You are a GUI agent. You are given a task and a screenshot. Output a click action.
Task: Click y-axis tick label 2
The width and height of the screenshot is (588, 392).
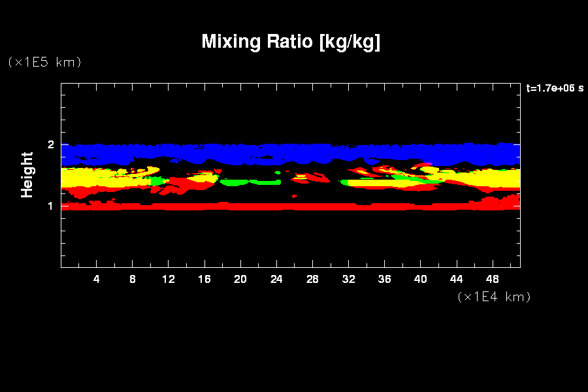click(x=50, y=144)
